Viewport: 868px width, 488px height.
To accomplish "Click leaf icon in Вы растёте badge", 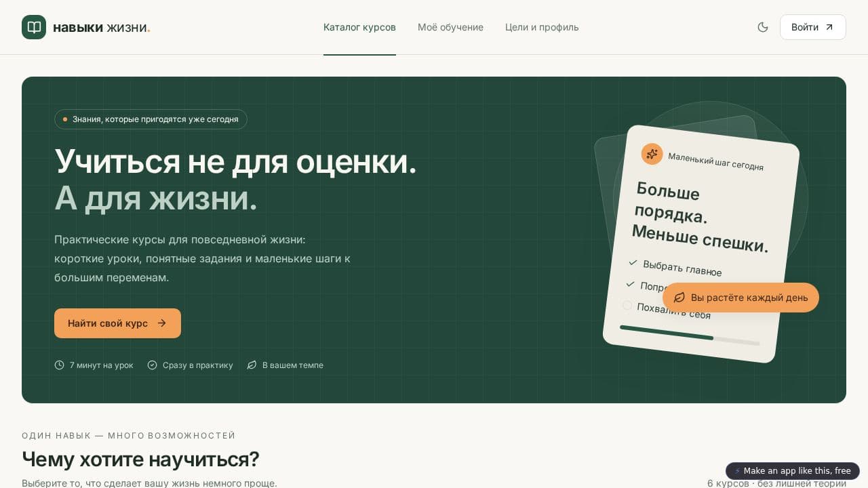I will [x=679, y=298].
